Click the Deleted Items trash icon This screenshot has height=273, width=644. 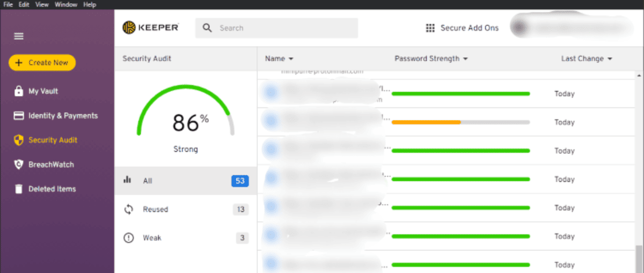click(19, 189)
